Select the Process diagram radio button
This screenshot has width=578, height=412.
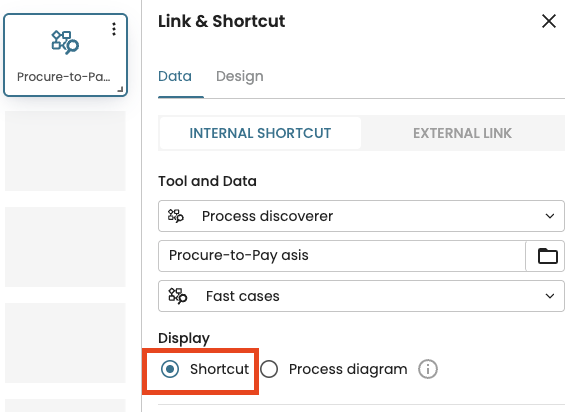pyautogui.click(x=269, y=369)
